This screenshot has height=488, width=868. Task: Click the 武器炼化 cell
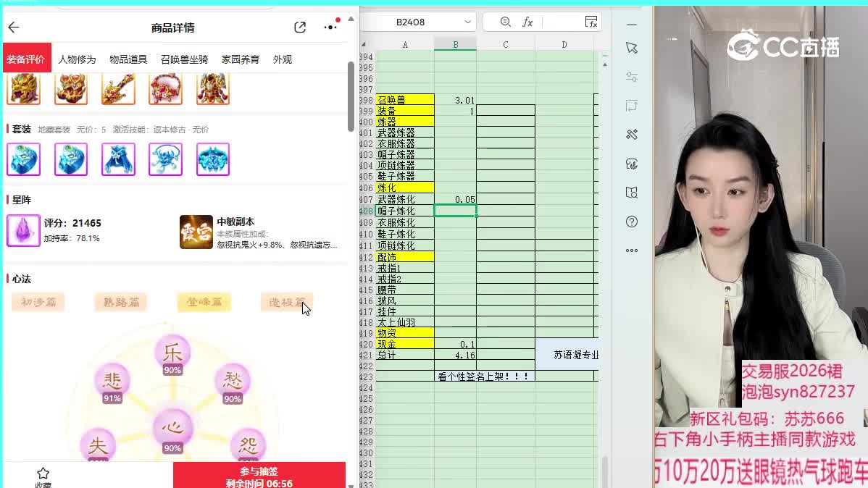coord(405,199)
